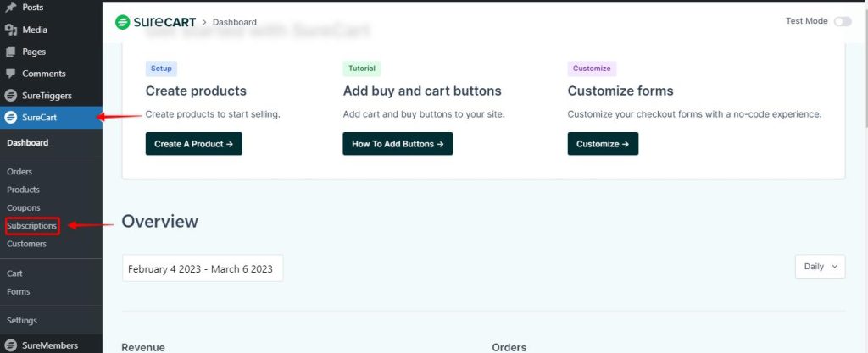This screenshot has width=868, height=353.
Task: Open the Daily interval dropdown
Action: tap(820, 266)
